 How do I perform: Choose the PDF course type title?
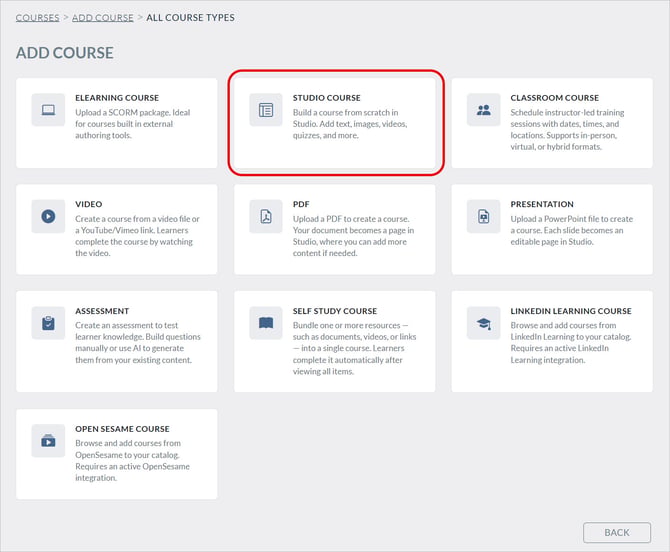[x=301, y=204]
